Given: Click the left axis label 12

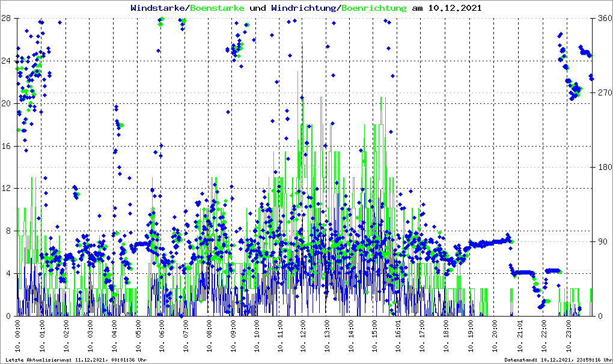Looking at the screenshot, I should tap(6, 188).
